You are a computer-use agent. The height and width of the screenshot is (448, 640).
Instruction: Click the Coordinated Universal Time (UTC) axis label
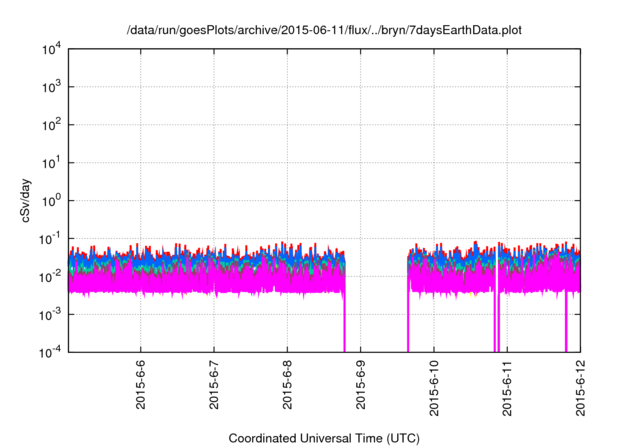pos(325,438)
